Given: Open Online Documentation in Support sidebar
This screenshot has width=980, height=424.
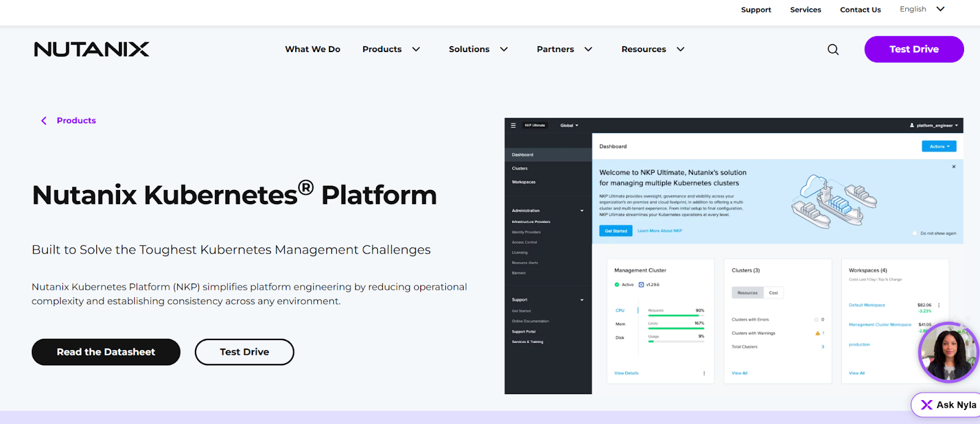Looking at the screenshot, I should coord(530,321).
